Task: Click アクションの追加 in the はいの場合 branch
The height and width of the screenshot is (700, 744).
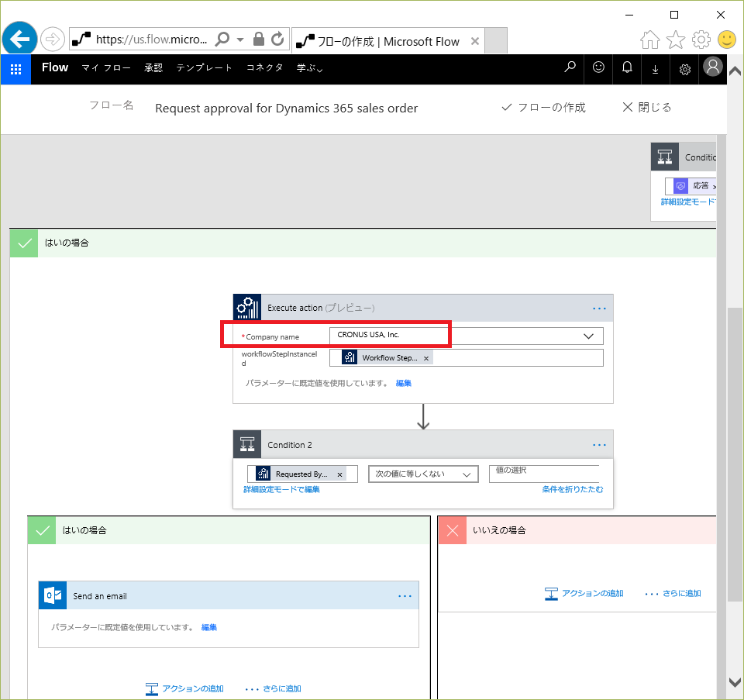Action: point(184,688)
